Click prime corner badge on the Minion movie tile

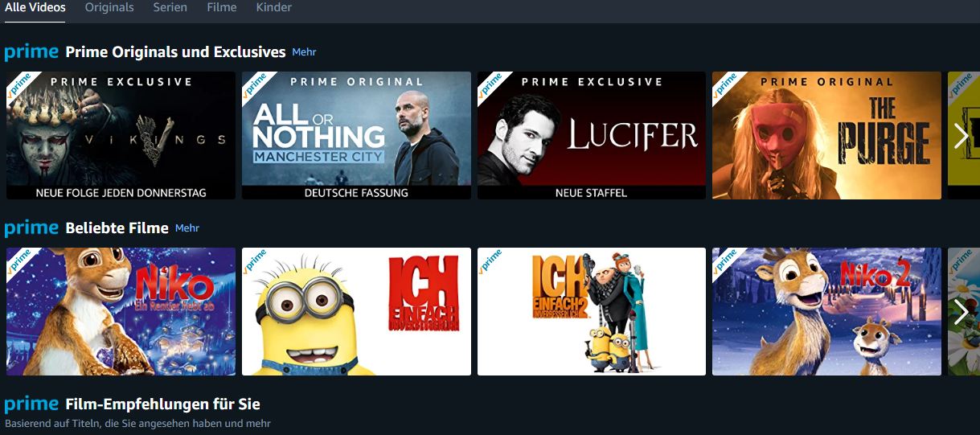pyautogui.click(x=255, y=261)
